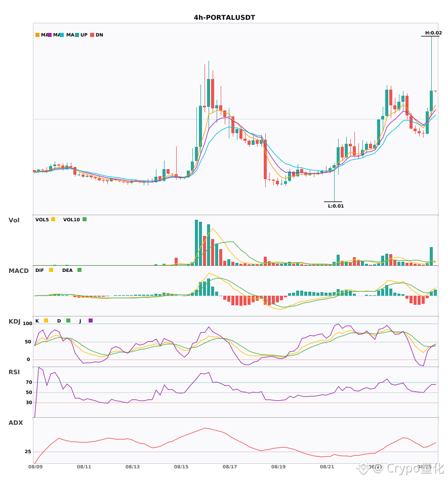448x481 pixels.
Task: Click the RSI 70 axis value
Action: tap(29, 382)
